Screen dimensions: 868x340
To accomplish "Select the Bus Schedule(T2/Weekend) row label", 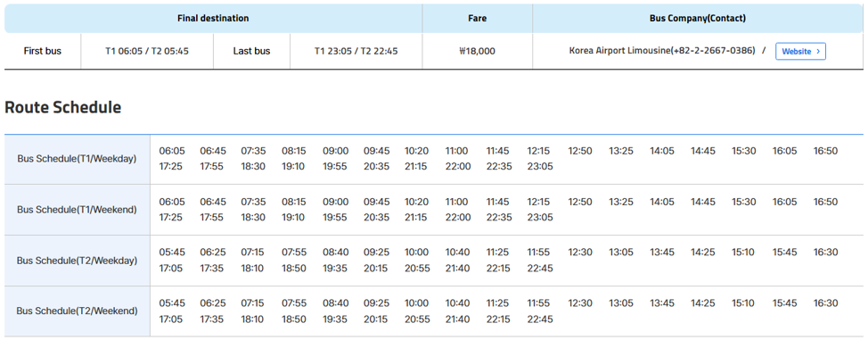I will [x=77, y=311].
